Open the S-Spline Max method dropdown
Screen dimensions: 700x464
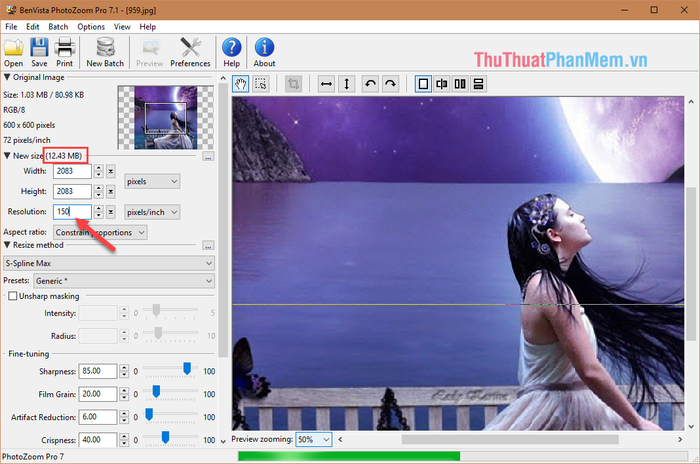click(x=109, y=263)
